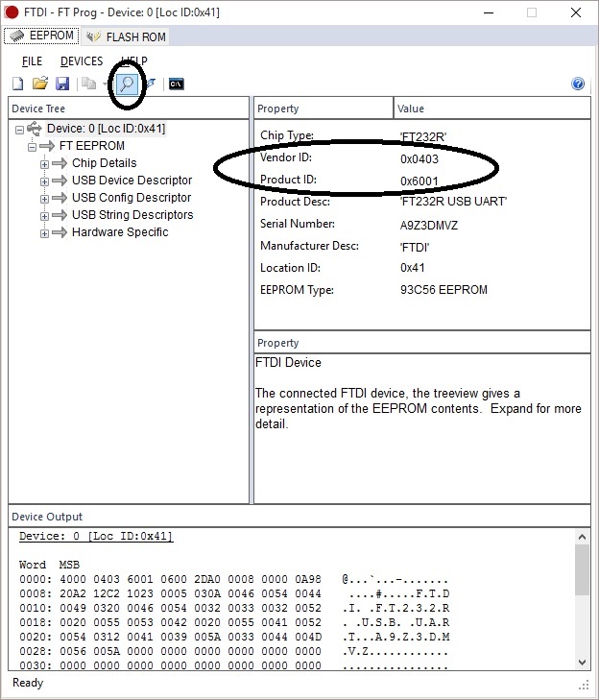599x700 pixels.
Task: Switch to the EEPROM tab
Action: point(42,36)
